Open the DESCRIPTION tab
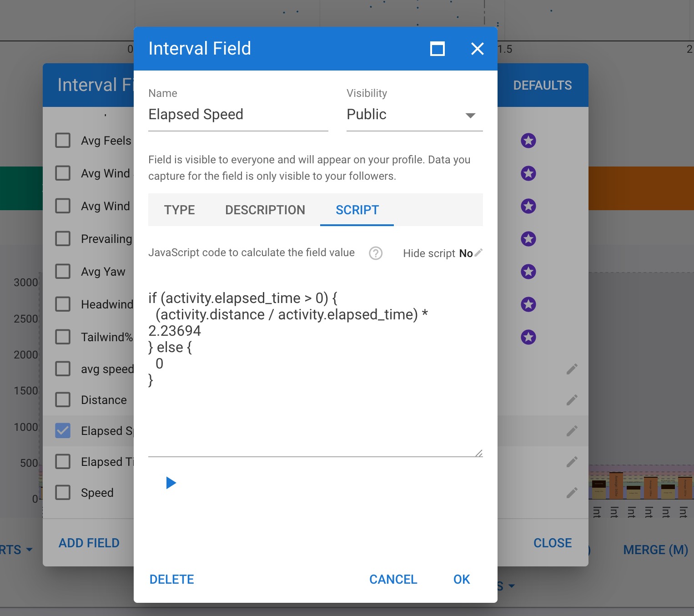 click(265, 210)
